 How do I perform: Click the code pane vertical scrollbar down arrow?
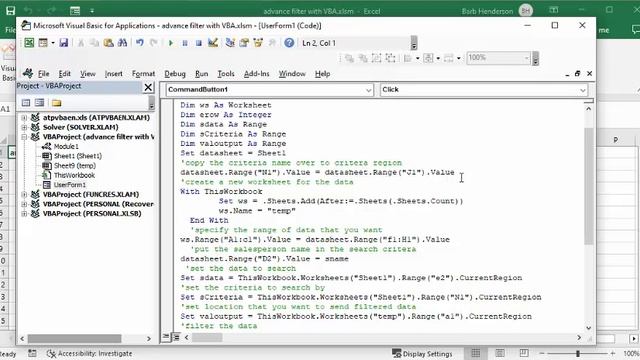(x=589, y=328)
